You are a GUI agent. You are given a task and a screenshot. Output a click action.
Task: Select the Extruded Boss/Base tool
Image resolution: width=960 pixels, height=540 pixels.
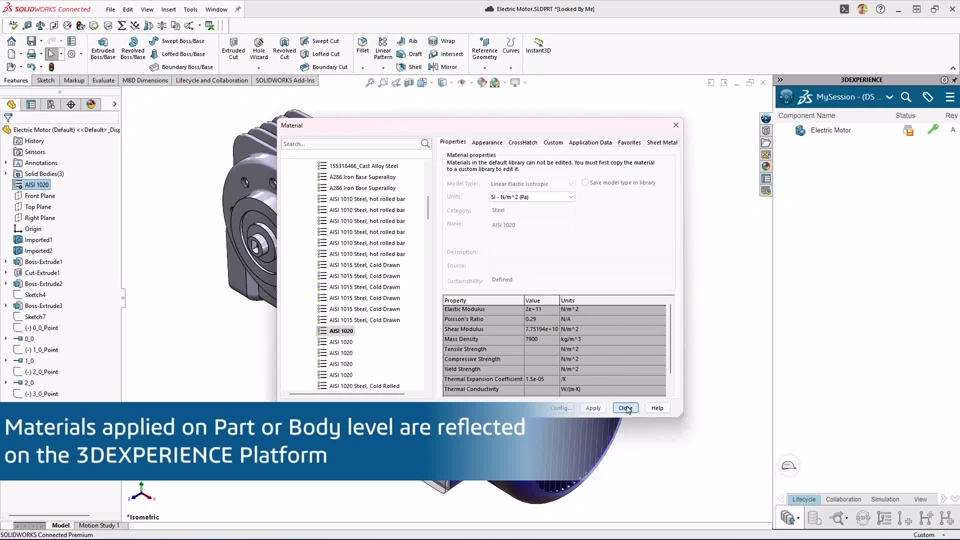tap(102, 48)
